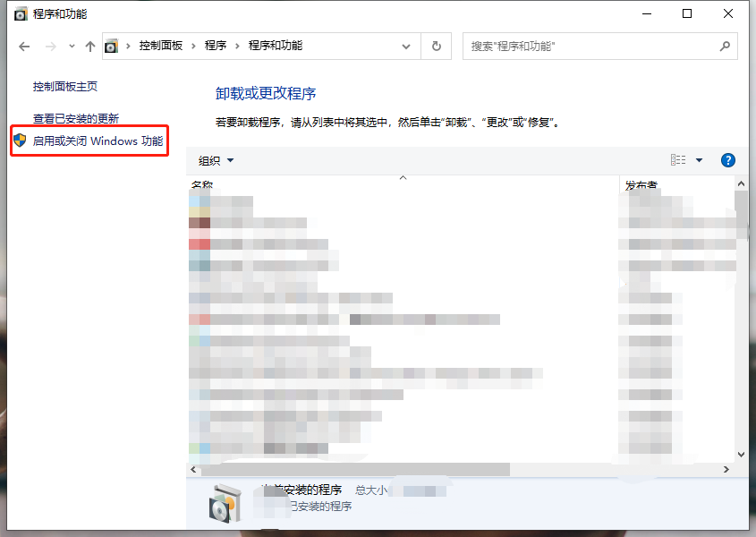Screen dimensions: 756x537
Task: Open the 组织 dropdown menu
Action: coord(216,161)
